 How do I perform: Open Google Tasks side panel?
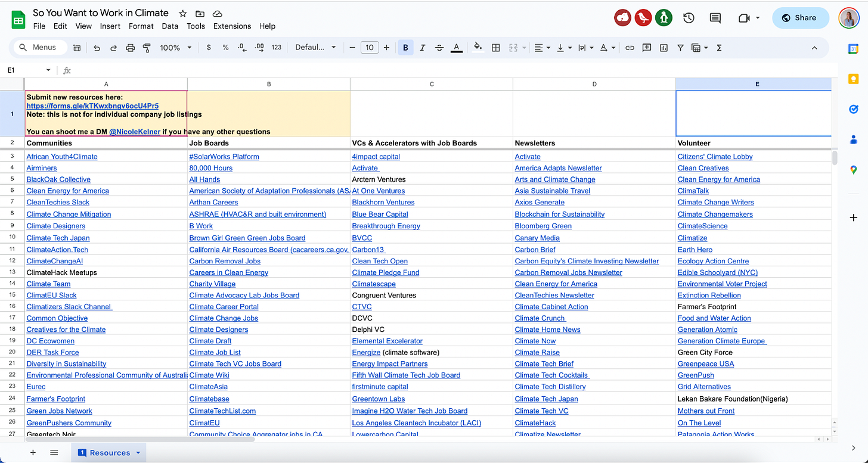coord(853,110)
